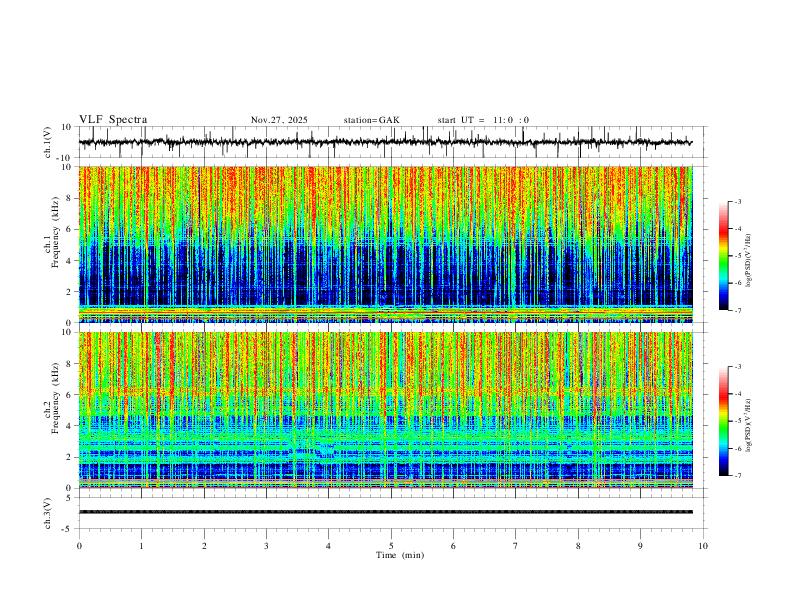Click the 'station=GAK' label
This screenshot has width=792, height=612.
(372, 120)
